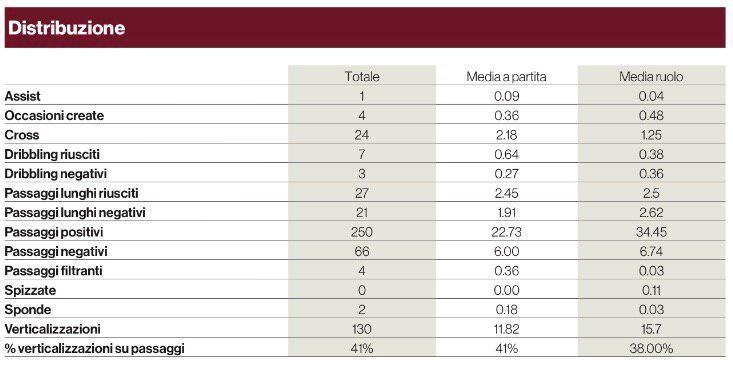The image size is (733, 365).
Task: Click the Cross Media a partita value 2.18
Action: [506, 135]
